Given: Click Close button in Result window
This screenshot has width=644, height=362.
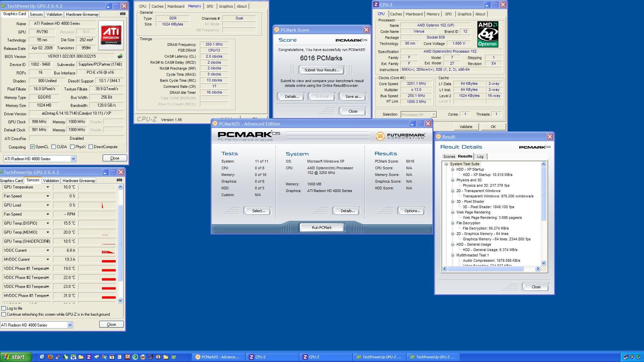Looking at the screenshot, I should 536,287.
